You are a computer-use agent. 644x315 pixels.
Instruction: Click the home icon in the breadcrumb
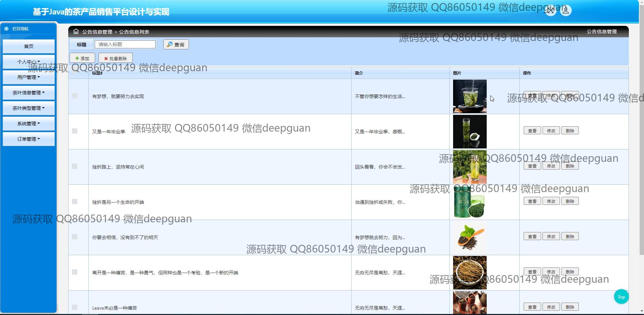coord(76,32)
